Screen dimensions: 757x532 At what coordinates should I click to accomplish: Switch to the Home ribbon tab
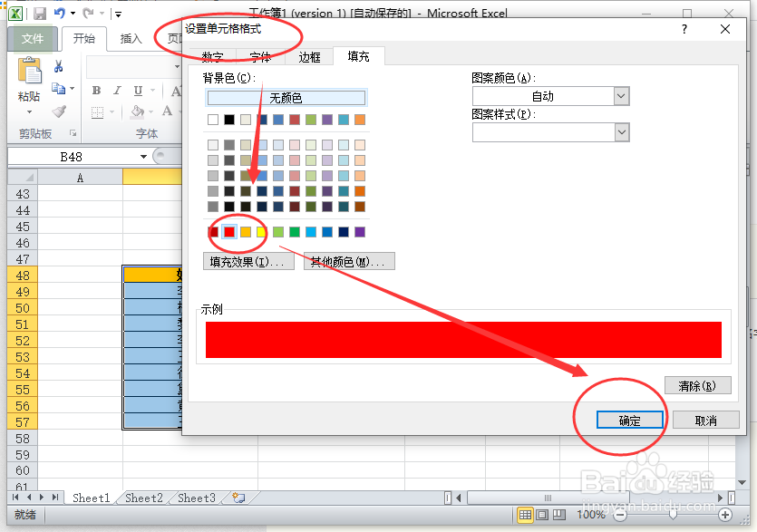click(x=84, y=39)
